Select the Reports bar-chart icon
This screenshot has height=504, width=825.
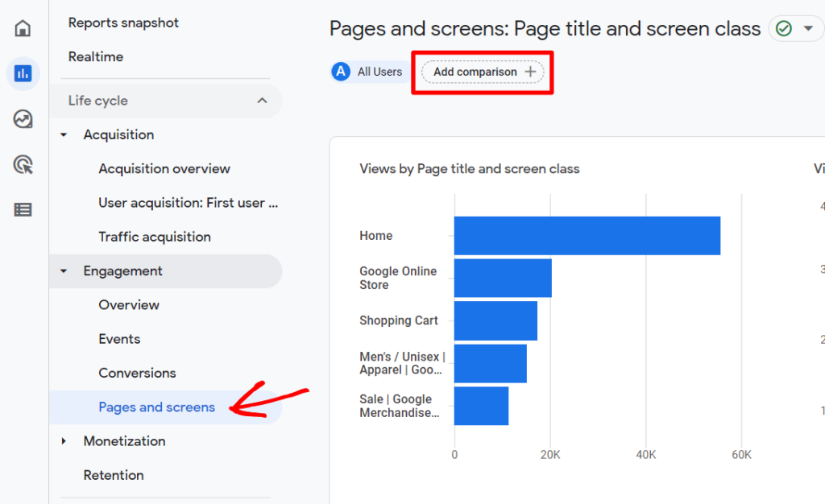click(x=22, y=73)
